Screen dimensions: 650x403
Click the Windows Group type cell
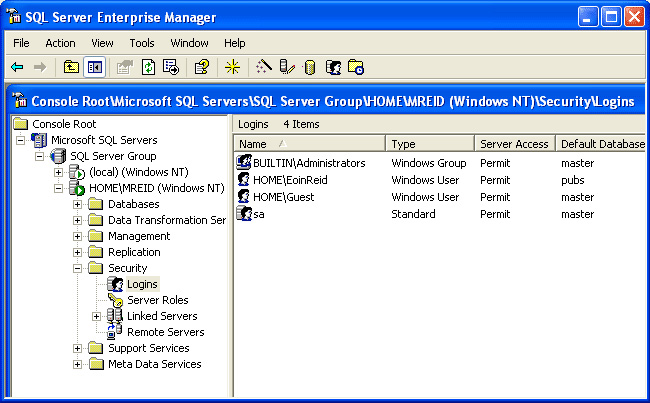click(429, 163)
